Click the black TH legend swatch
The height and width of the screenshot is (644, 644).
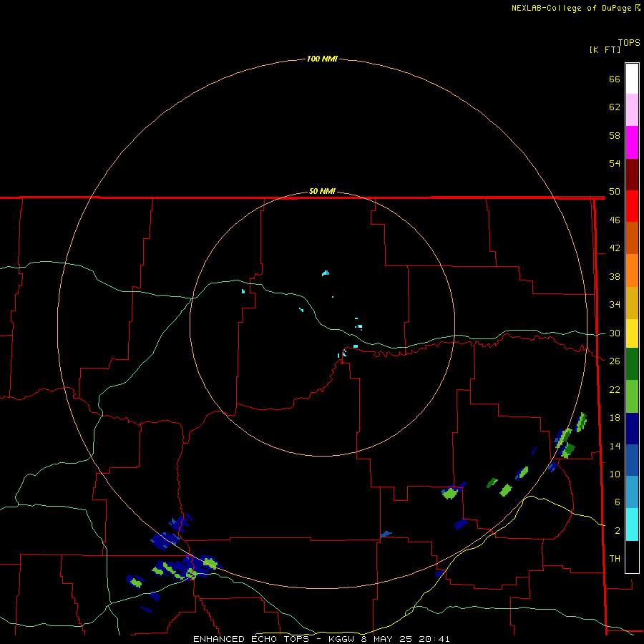coord(632,557)
